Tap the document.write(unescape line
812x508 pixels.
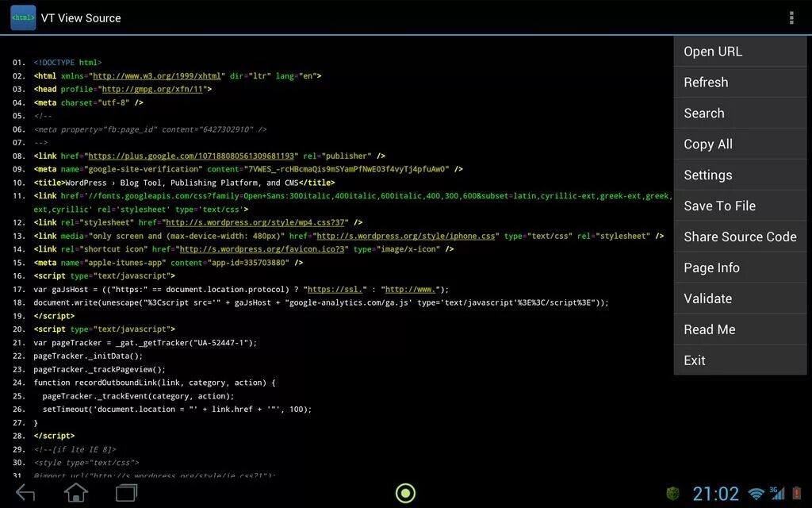(x=321, y=302)
